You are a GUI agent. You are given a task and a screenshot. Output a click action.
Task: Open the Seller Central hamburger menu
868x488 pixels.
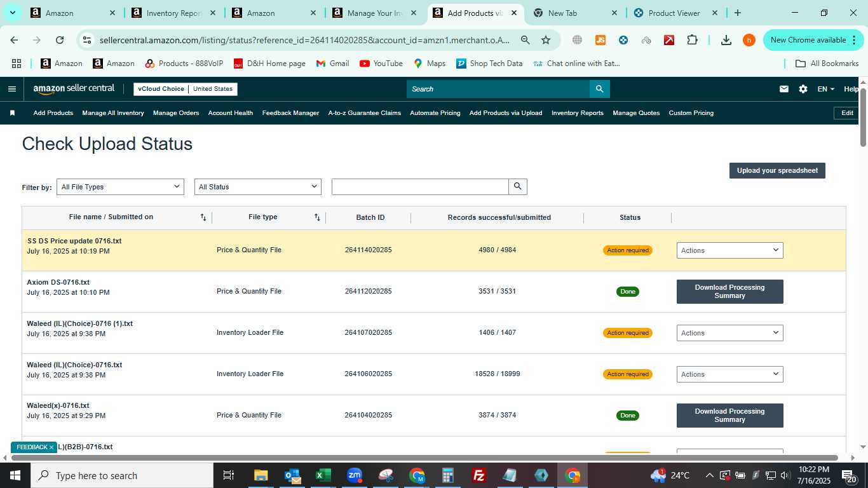(11, 89)
